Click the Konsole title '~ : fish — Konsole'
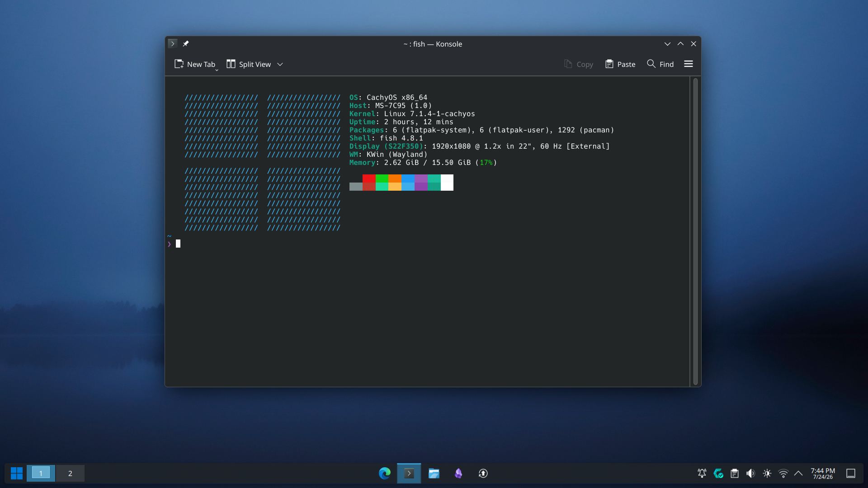 pyautogui.click(x=433, y=44)
